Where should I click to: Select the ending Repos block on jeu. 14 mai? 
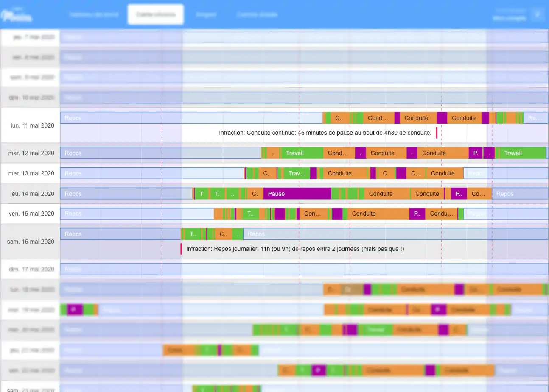(520, 194)
